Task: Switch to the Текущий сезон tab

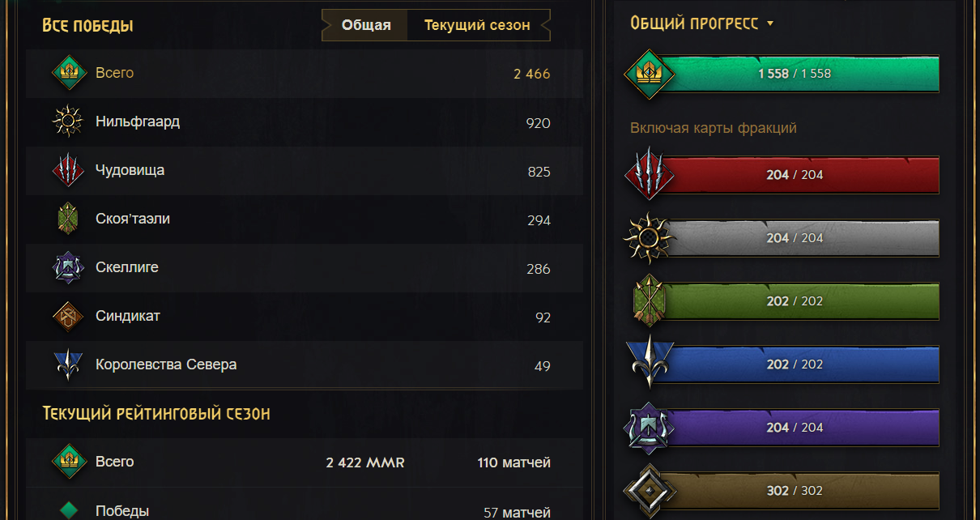Action: point(477,25)
